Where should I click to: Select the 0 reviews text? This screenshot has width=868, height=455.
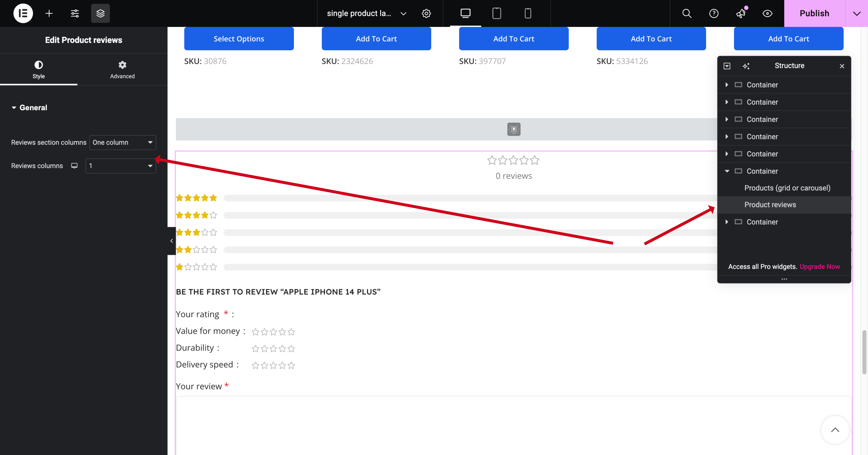pyautogui.click(x=514, y=176)
